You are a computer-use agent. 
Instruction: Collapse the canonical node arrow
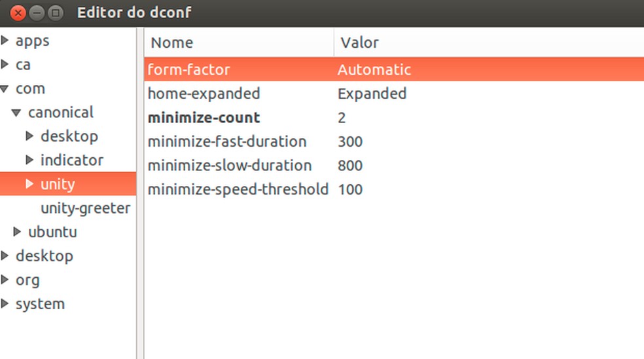pyautogui.click(x=17, y=113)
